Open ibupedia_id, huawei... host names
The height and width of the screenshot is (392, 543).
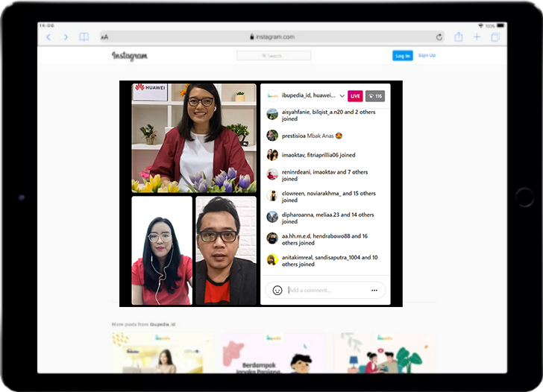pyautogui.click(x=308, y=95)
